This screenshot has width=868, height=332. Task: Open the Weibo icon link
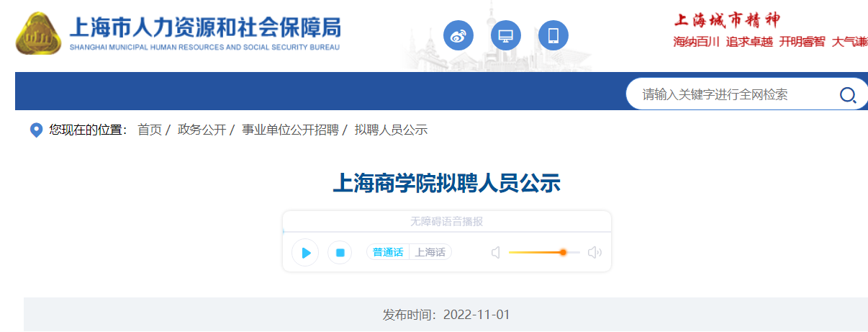point(458,35)
